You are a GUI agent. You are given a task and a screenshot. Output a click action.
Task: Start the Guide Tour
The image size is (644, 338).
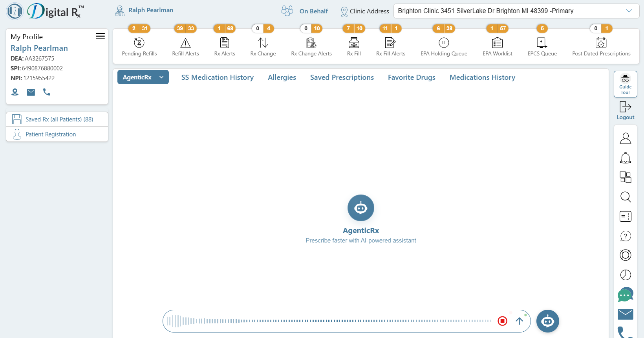(626, 84)
